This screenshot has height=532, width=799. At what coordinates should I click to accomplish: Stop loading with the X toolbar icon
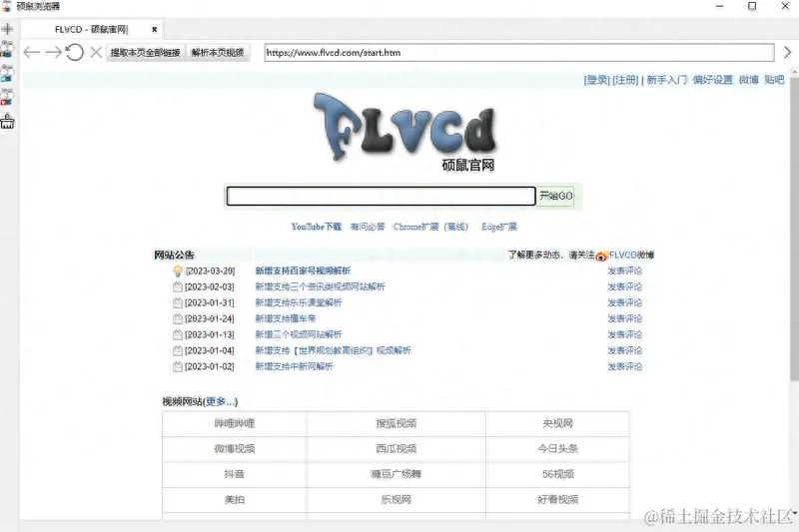click(x=96, y=52)
